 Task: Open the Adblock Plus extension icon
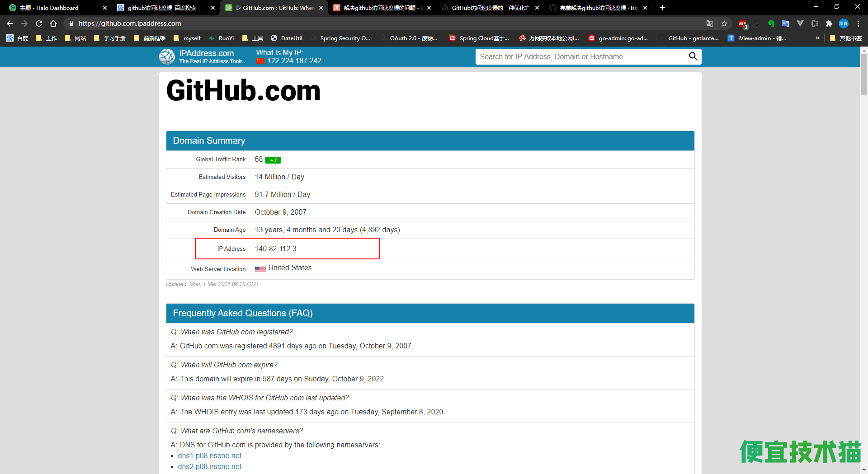click(742, 23)
